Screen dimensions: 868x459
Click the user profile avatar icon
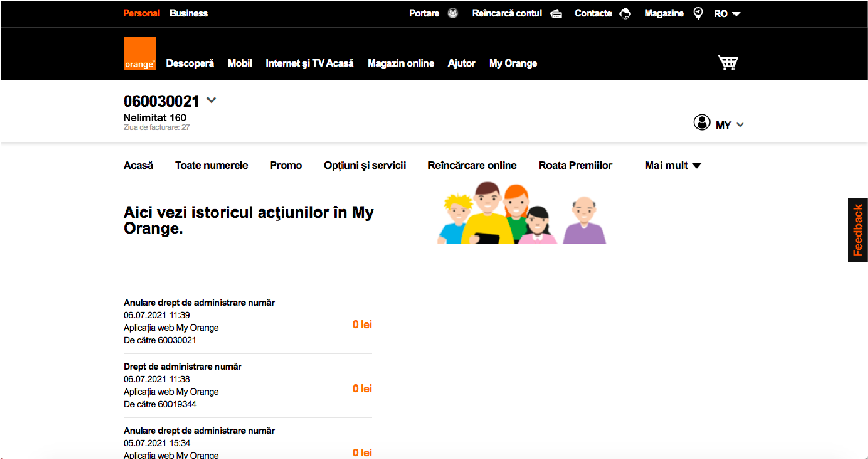click(x=702, y=123)
